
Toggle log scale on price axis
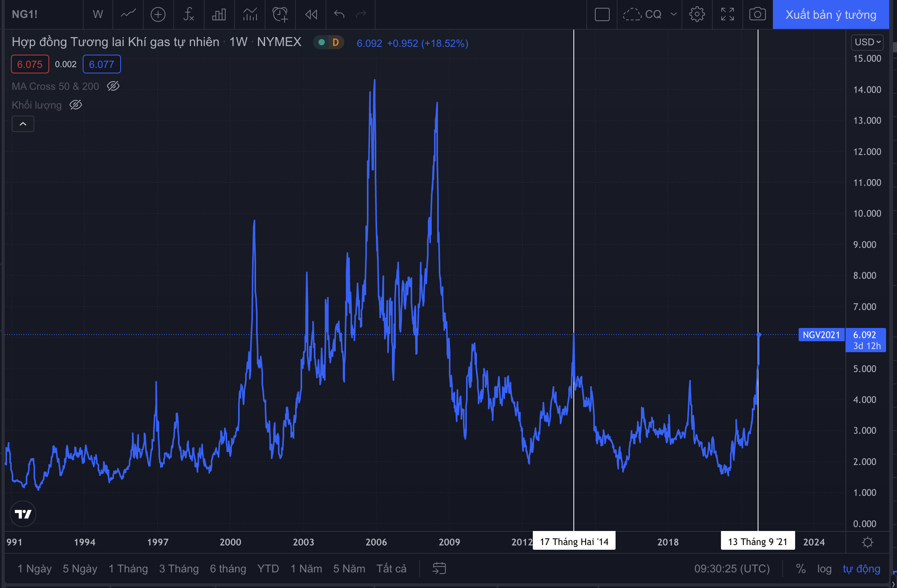pos(824,569)
